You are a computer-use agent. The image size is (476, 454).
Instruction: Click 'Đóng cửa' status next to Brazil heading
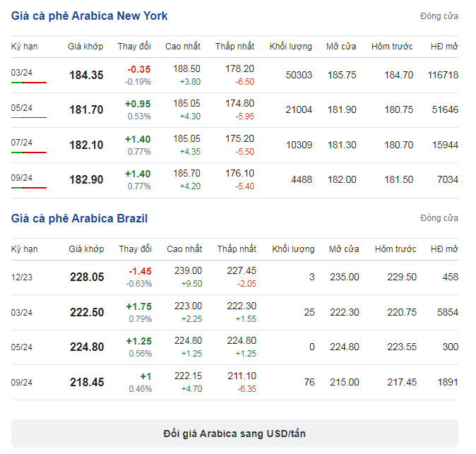439,218
